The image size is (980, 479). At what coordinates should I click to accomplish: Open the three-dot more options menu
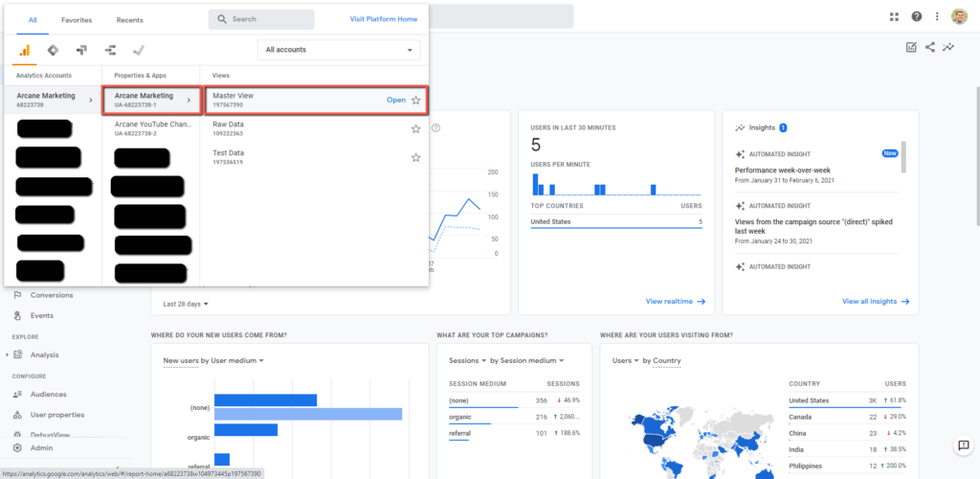937,17
